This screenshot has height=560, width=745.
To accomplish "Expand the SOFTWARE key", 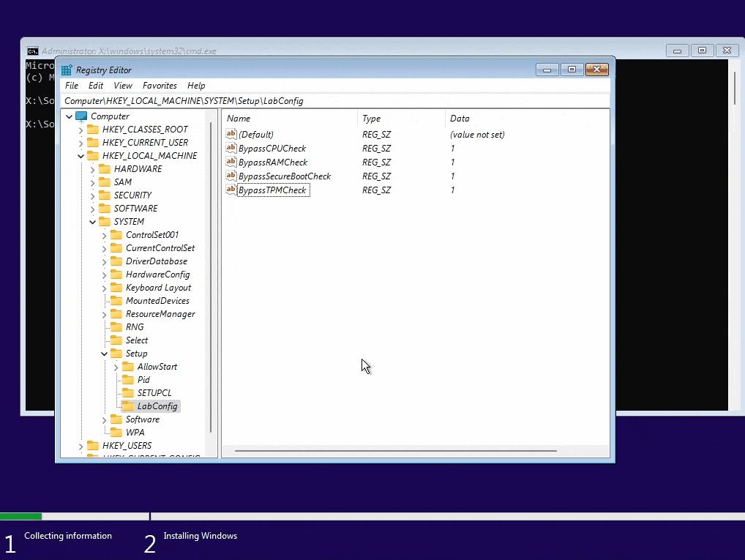I will point(93,209).
